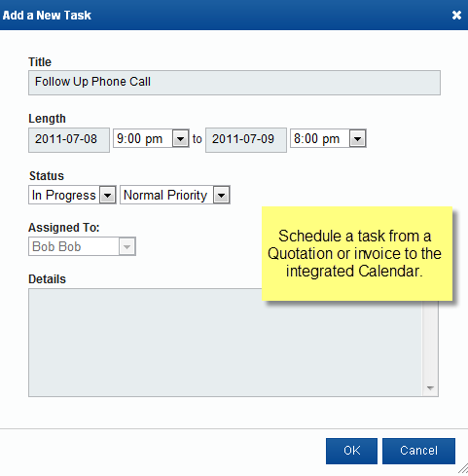Click the yellow Schedule a task note
468x476 pixels.
[x=357, y=253]
